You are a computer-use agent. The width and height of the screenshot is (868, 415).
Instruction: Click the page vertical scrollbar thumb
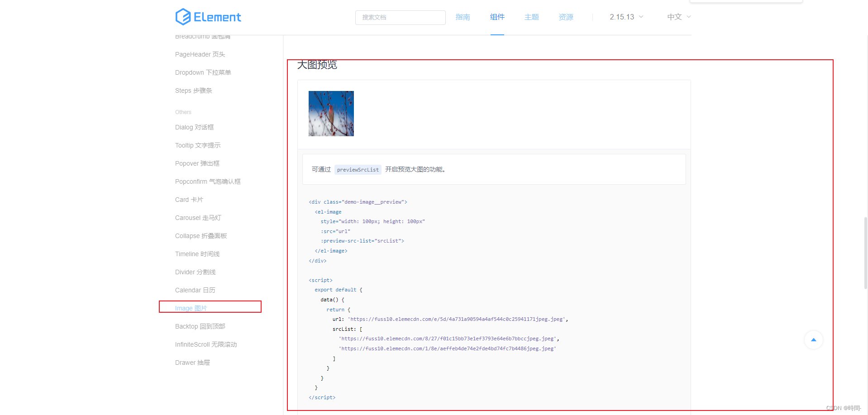pos(866,253)
